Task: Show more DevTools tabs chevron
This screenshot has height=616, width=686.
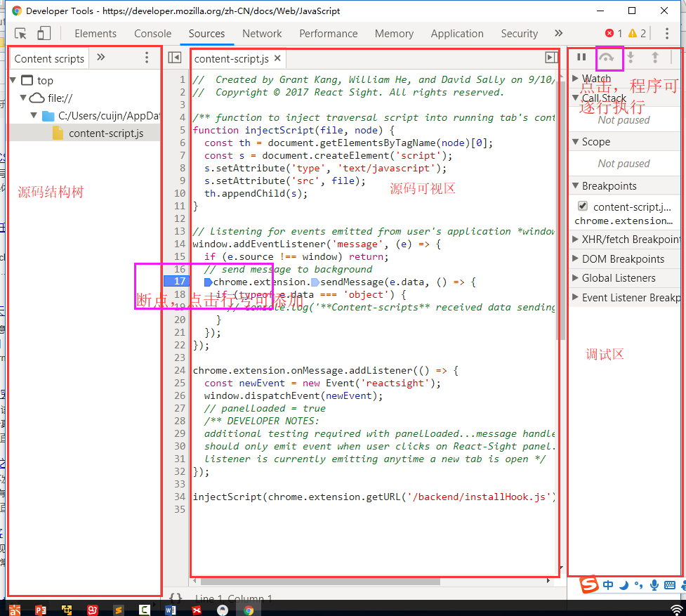Action: click(x=559, y=33)
